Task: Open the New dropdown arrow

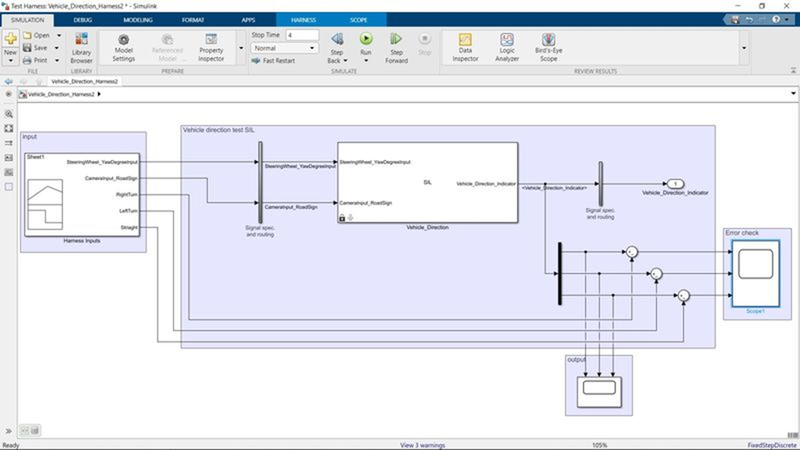Action: pyautogui.click(x=10, y=61)
